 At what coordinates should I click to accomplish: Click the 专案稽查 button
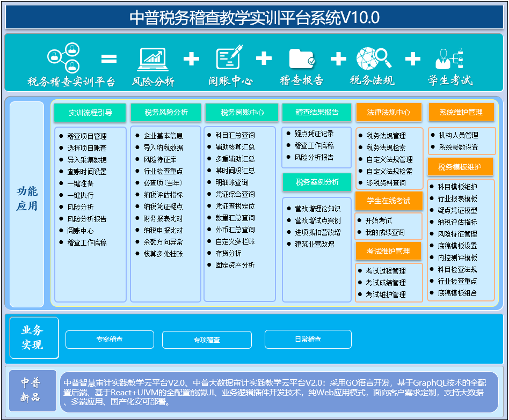(110, 340)
